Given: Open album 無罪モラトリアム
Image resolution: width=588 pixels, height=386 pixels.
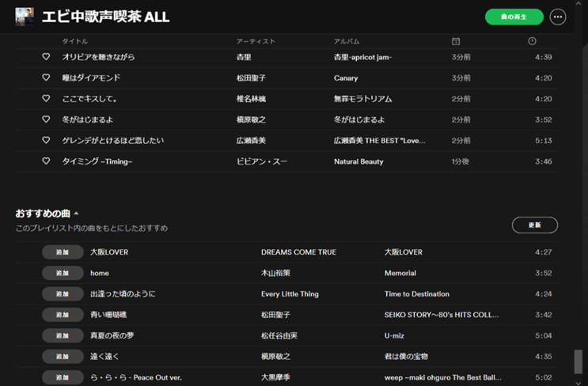Looking at the screenshot, I should click(x=362, y=99).
